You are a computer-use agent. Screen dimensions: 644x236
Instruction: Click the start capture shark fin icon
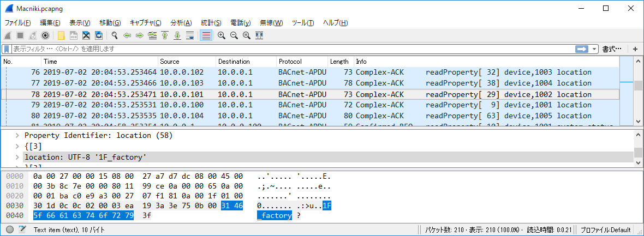pos(8,35)
